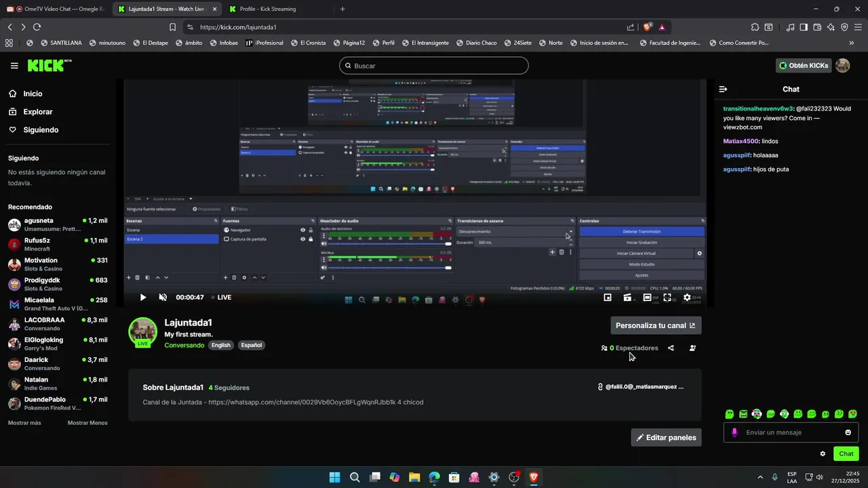Open the SANTILLANA bookmark
868x488 pixels.
(61, 43)
